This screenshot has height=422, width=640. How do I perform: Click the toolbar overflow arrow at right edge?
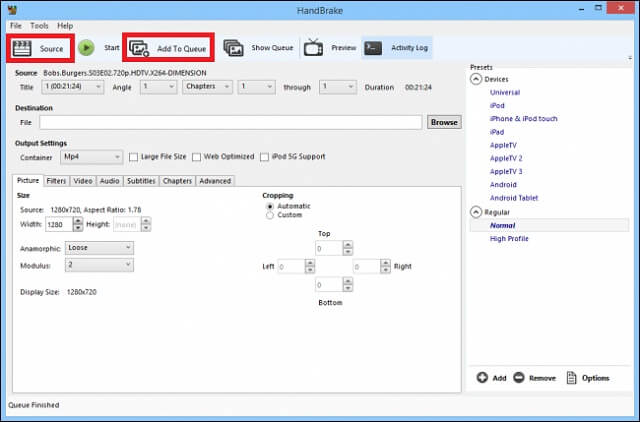pyautogui.click(x=630, y=58)
